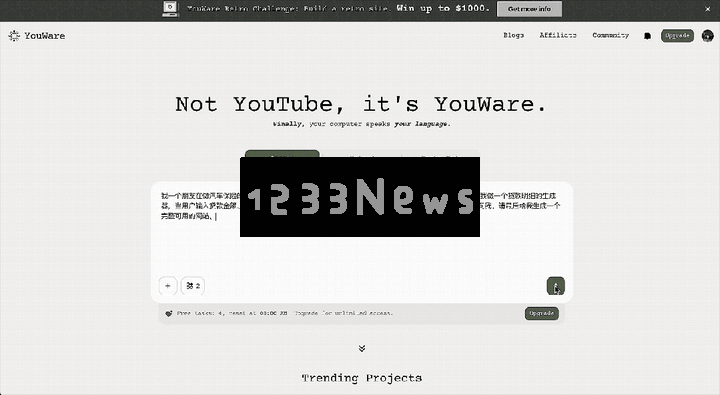Viewport: 720px width, 395px height.
Task: Click the heart icon in free tasks bar
Action: 169,313
